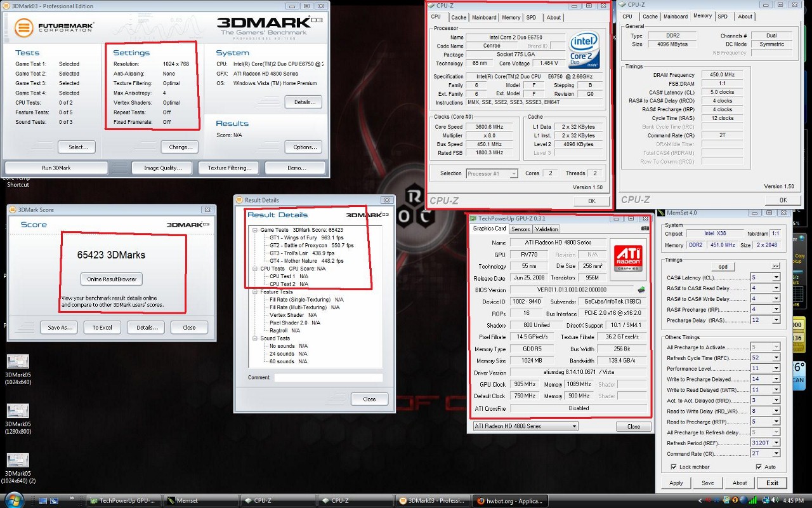The image size is (812, 508).
Task: Open the Command Rate (CR) dropdown in MemSet
Action: [x=775, y=453]
